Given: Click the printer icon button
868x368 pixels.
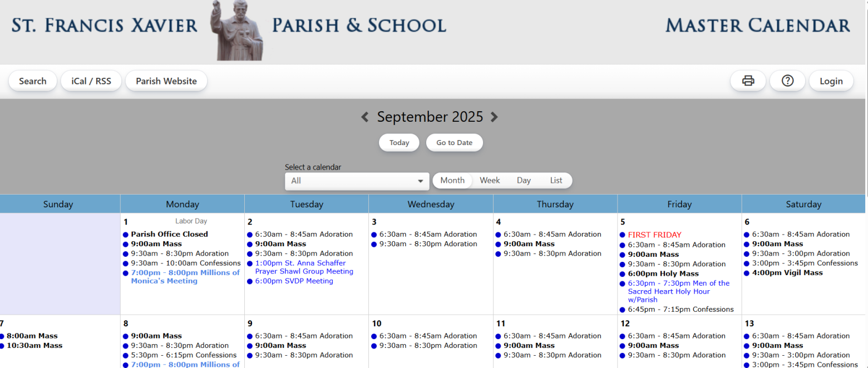Looking at the screenshot, I should pos(748,81).
